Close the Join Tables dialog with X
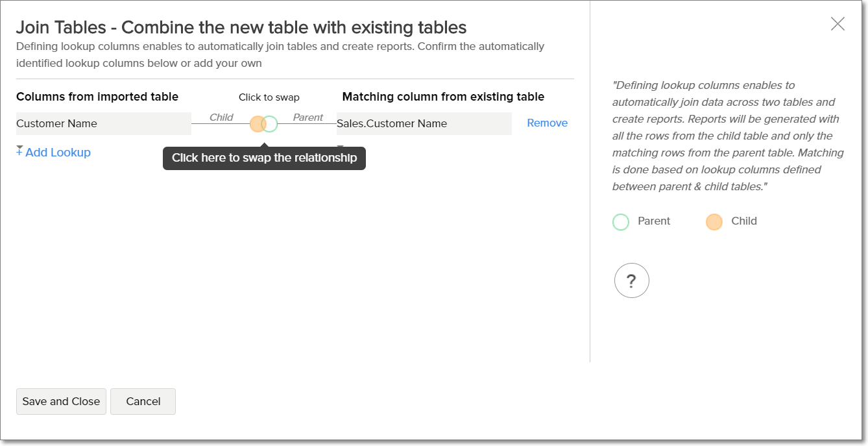 click(x=838, y=24)
